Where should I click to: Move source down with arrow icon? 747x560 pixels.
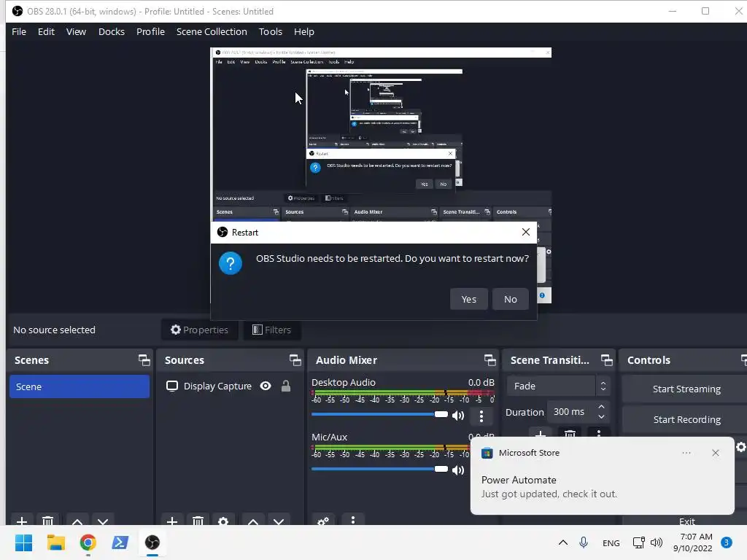279,521
